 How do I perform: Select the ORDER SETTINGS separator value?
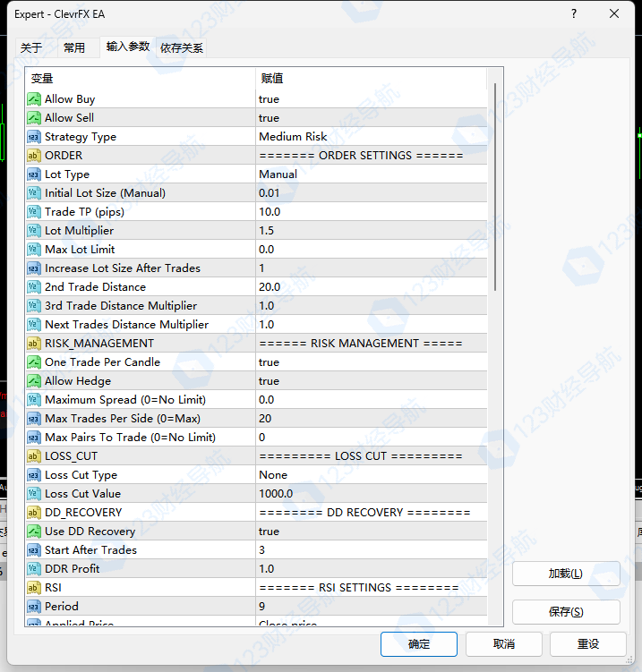[372, 156]
